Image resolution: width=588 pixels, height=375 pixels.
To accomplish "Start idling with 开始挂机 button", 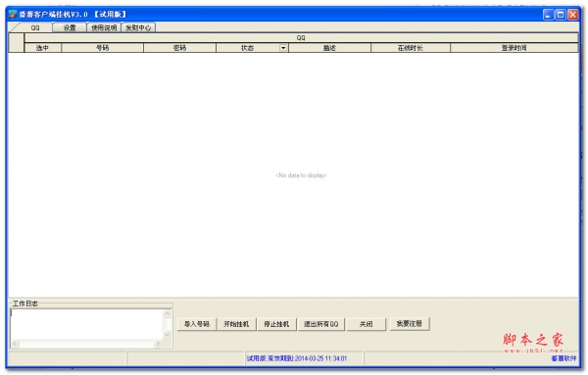I will 236,324.
